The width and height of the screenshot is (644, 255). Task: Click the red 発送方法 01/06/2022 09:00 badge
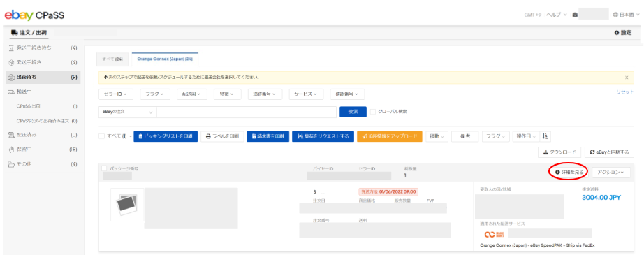(x=388, y=191)
